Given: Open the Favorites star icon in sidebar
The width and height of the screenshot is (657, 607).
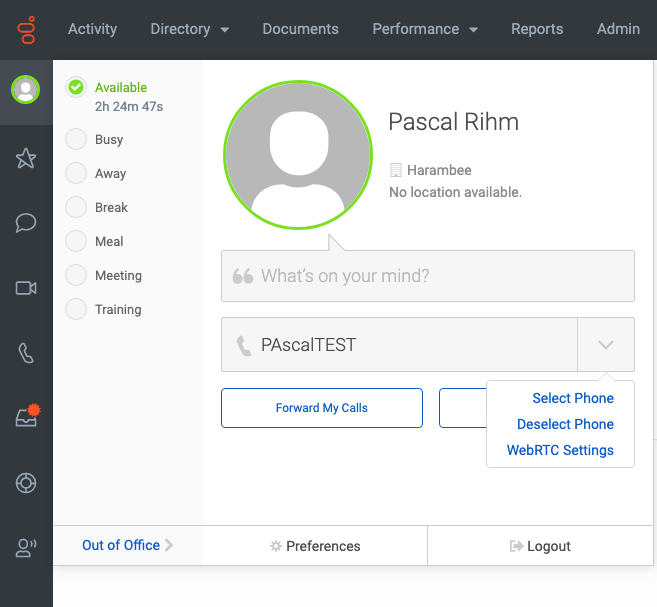Looking at the screenshot, I should pyautogui.click(x=26, y=158).
